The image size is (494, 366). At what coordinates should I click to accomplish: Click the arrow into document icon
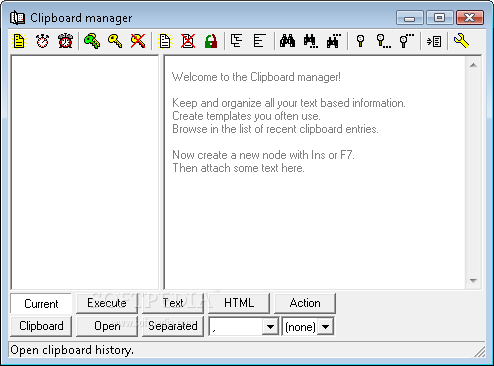tap(434, 41)
